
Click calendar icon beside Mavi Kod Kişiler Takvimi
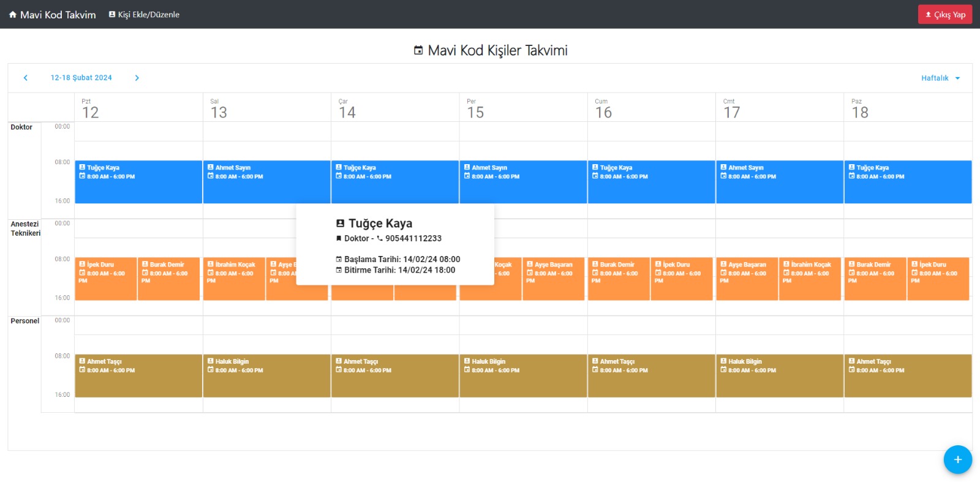pyautogui.click(x=418, y=50)
